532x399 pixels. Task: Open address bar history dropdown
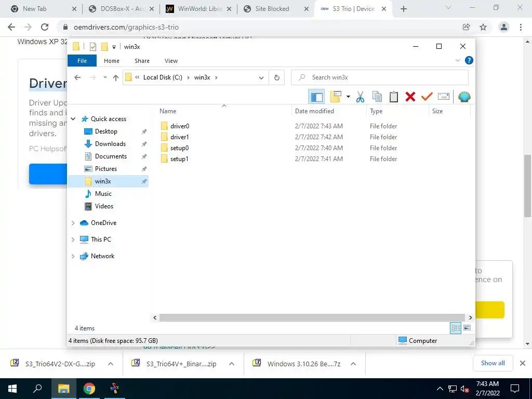tap(261, 78)
